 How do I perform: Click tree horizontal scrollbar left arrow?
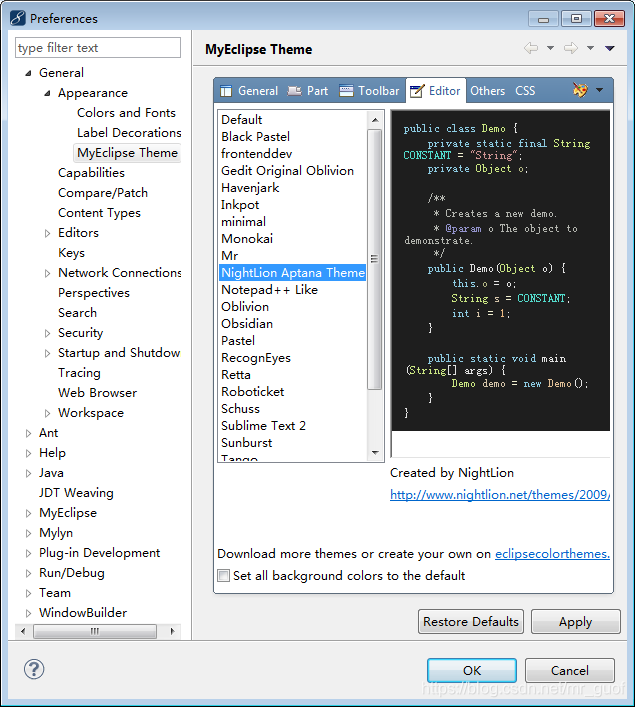(23, 631)
